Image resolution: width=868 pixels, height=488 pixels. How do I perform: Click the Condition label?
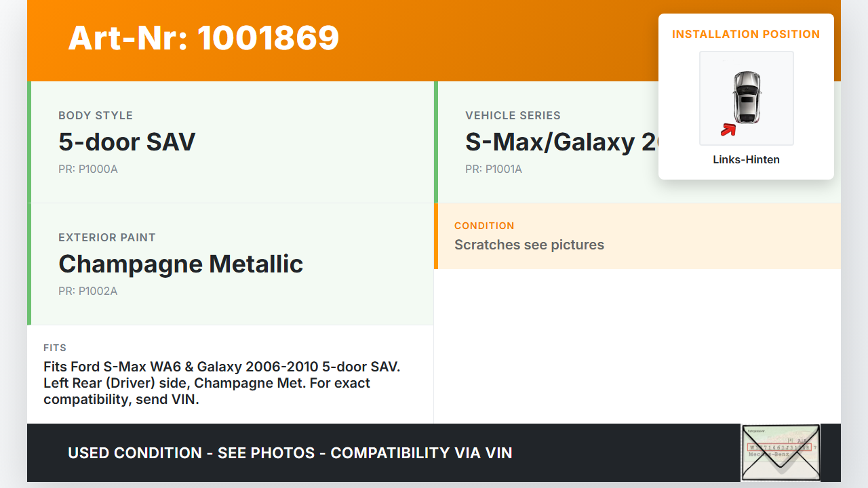pos(484,226)
